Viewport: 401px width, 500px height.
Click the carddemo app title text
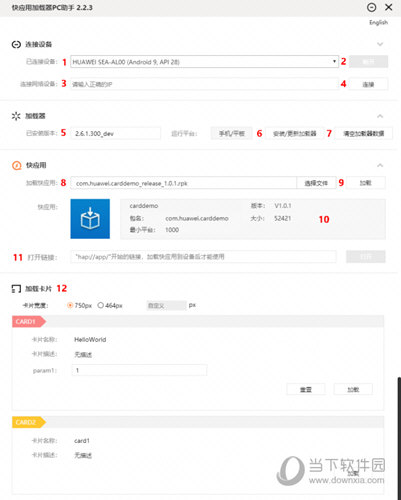tap(144, 206)
